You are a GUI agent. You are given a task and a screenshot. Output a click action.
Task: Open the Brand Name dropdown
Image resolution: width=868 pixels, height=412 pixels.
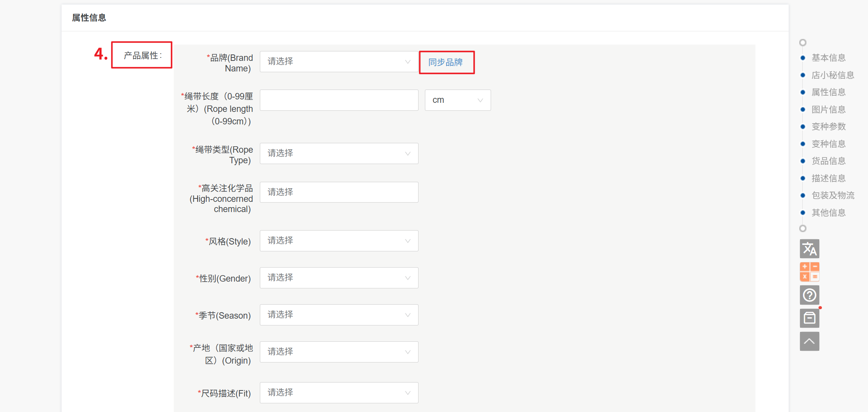339,62
